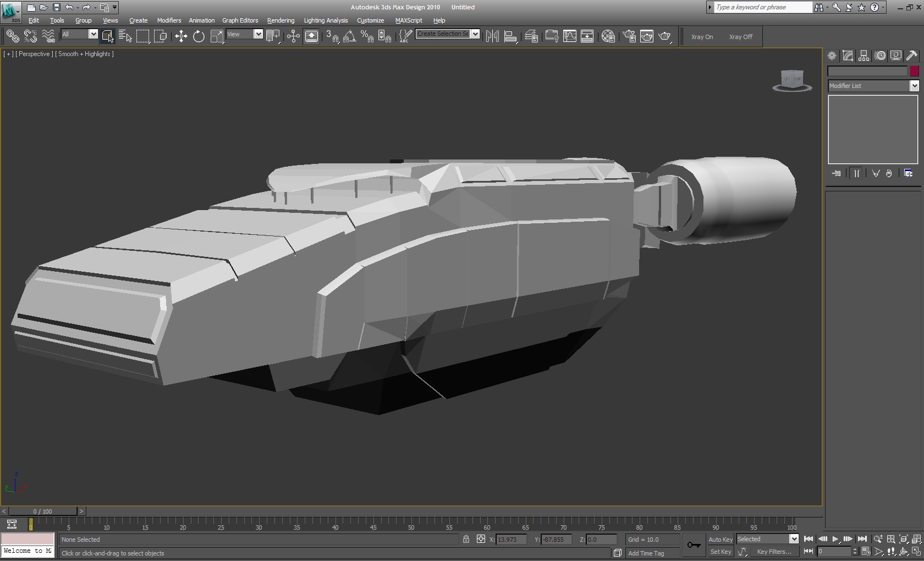Open the Material Editor
924x561 pixels.
pyautogui.click(x=608, y=36)
